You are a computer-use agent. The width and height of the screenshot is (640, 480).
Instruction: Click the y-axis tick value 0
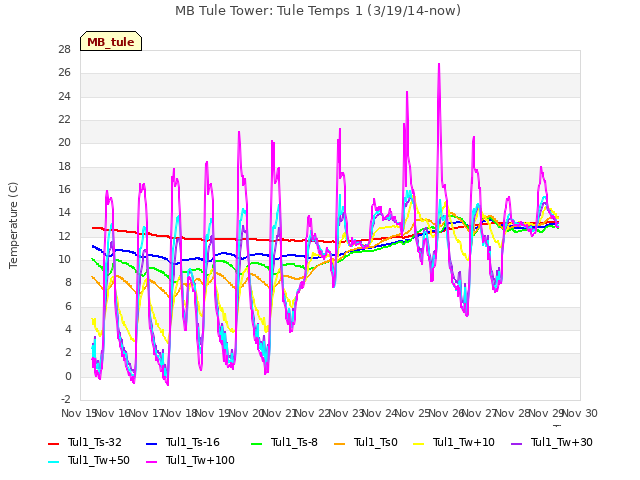click(x=68, y=376)
